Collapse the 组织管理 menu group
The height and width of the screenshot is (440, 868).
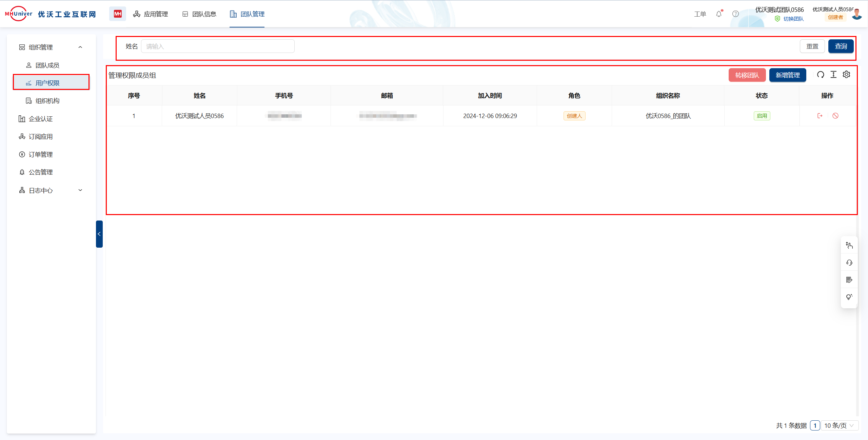(80, 47)
